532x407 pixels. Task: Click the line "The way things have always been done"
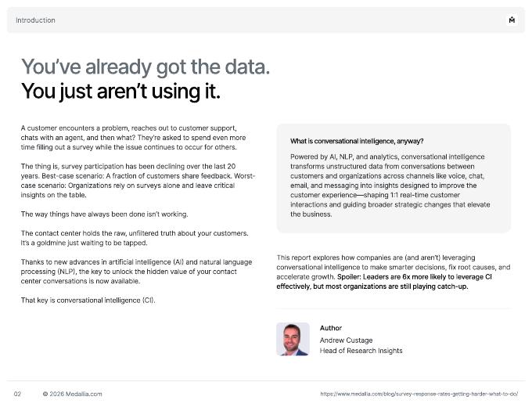point(105,214)
